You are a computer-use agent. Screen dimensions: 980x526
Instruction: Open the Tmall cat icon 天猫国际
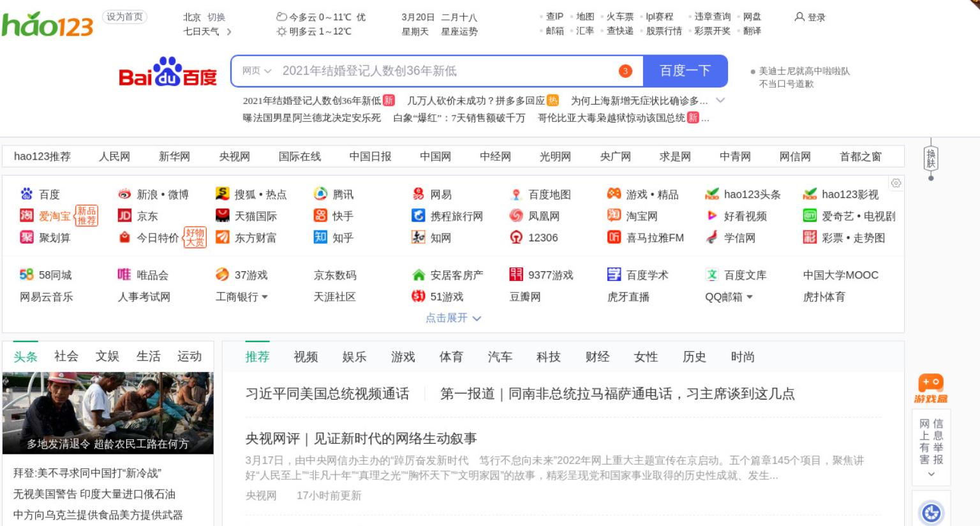(222, 216)
